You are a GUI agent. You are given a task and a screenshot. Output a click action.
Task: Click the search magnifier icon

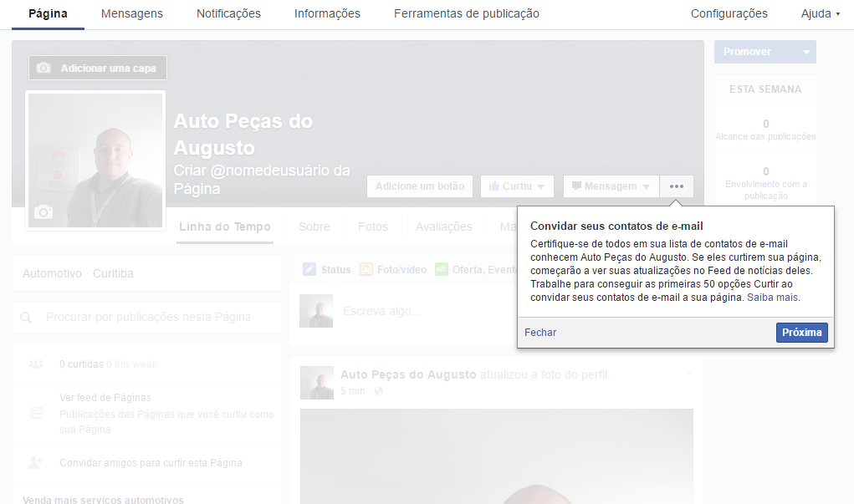pyautogui.click(x=26, y=318)
